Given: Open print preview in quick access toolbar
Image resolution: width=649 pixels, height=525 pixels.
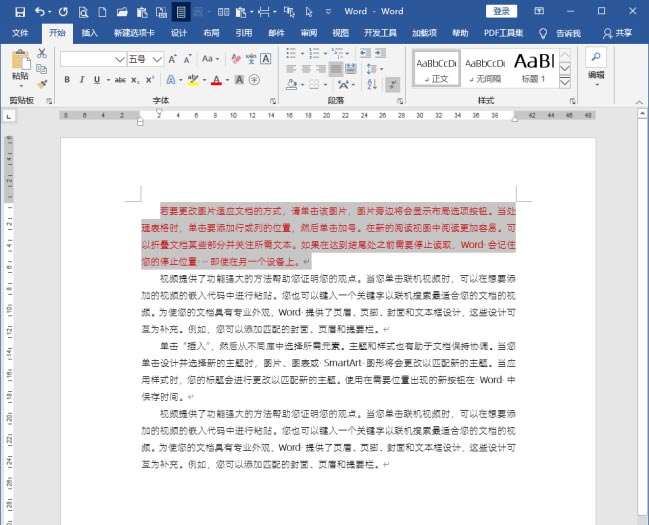Looking at the screenshot, I should pos(83,12).
